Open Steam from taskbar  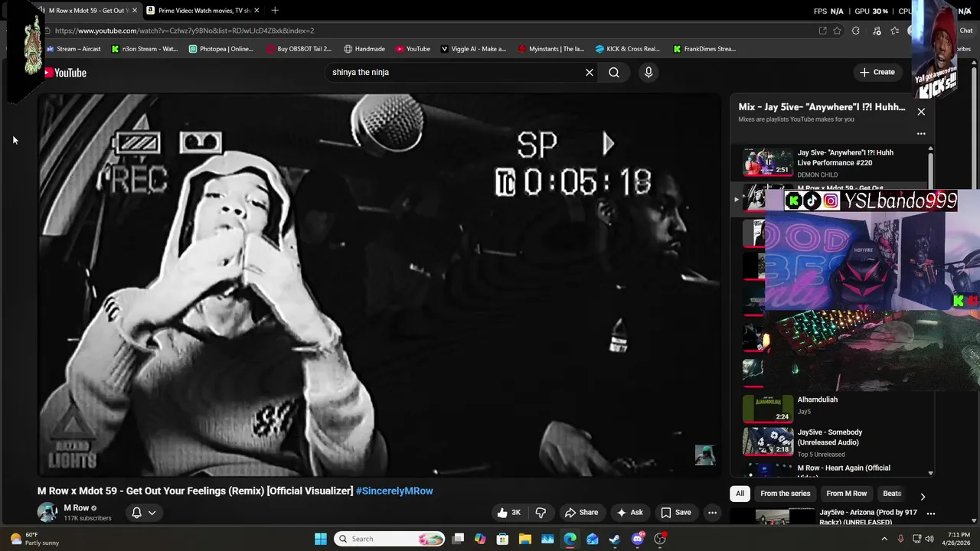(x=615, y=539)
